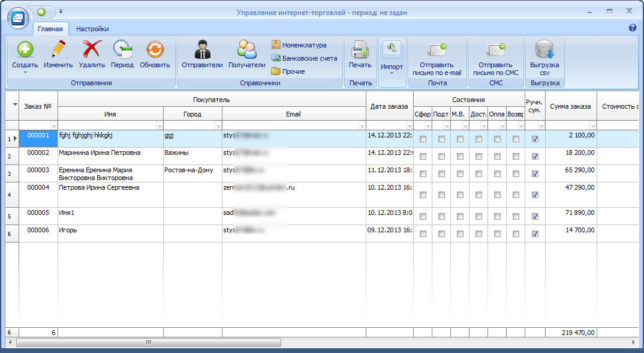Check the Сфор checkbox for order 000002
Viewport: 644px width, 353px height.
(423, 156)
